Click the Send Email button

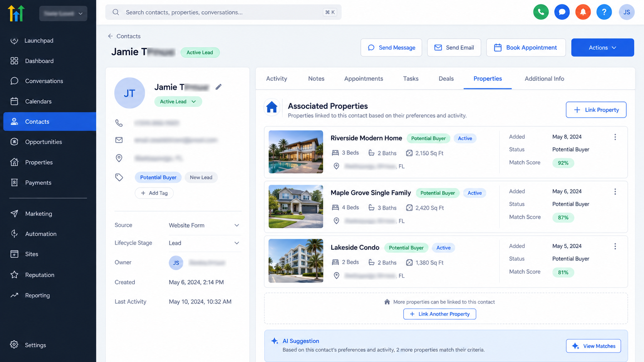tap(454, 48)
